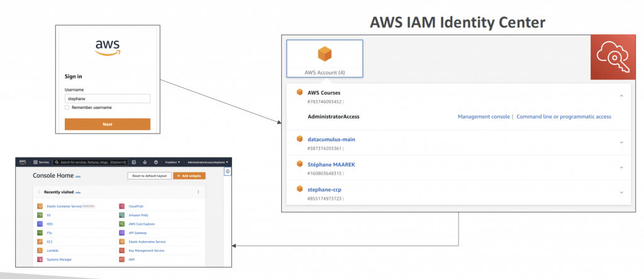Open the Elastic Kubernetes Service link
644x279 pixels.
point(147,242)
